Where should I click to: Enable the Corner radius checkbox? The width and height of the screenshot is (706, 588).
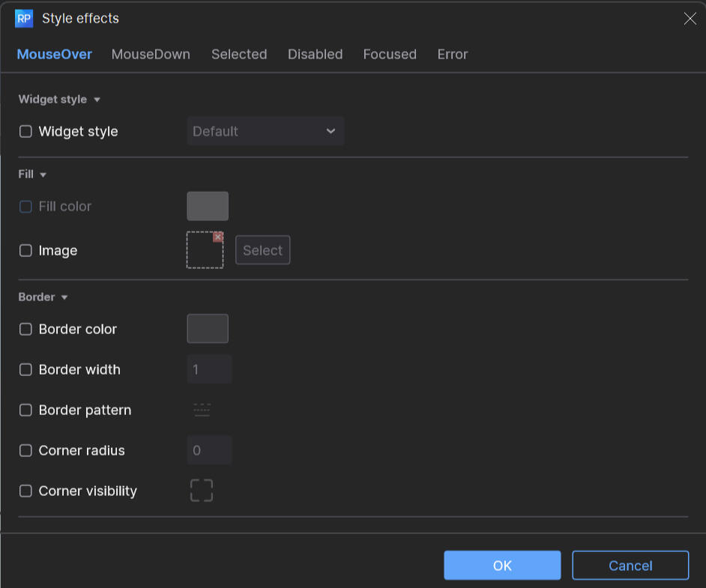coord(25,451)
